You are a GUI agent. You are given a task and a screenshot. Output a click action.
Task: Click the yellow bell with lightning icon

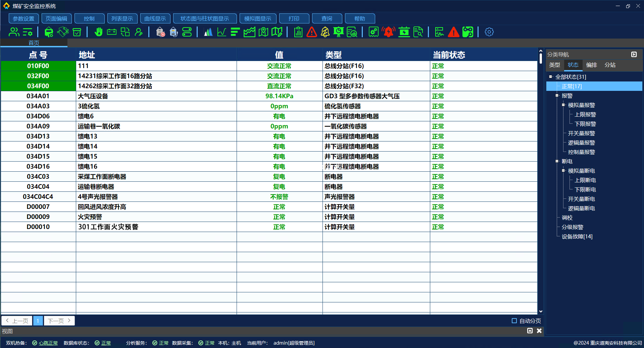pos(325,32)
